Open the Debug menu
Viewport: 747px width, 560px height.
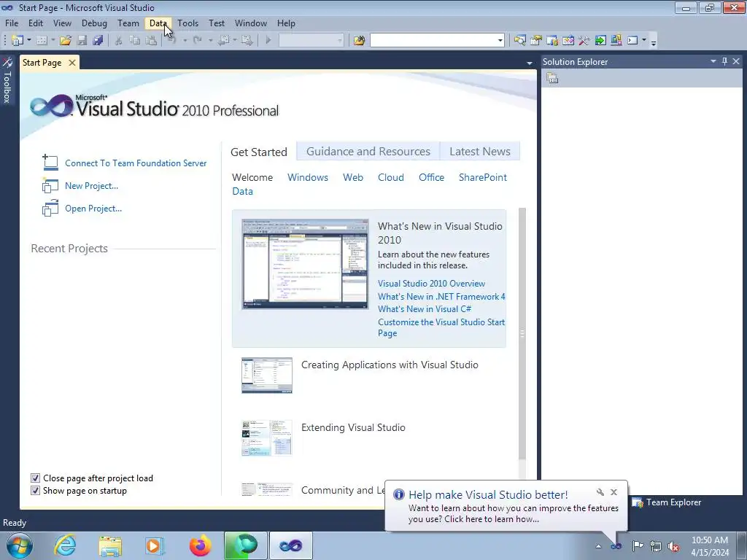coord(94,23)
